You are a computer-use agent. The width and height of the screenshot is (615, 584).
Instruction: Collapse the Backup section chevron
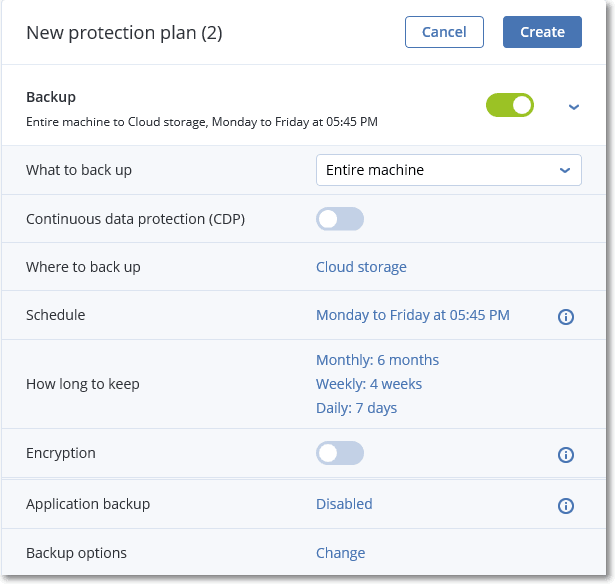pos(574,106)
